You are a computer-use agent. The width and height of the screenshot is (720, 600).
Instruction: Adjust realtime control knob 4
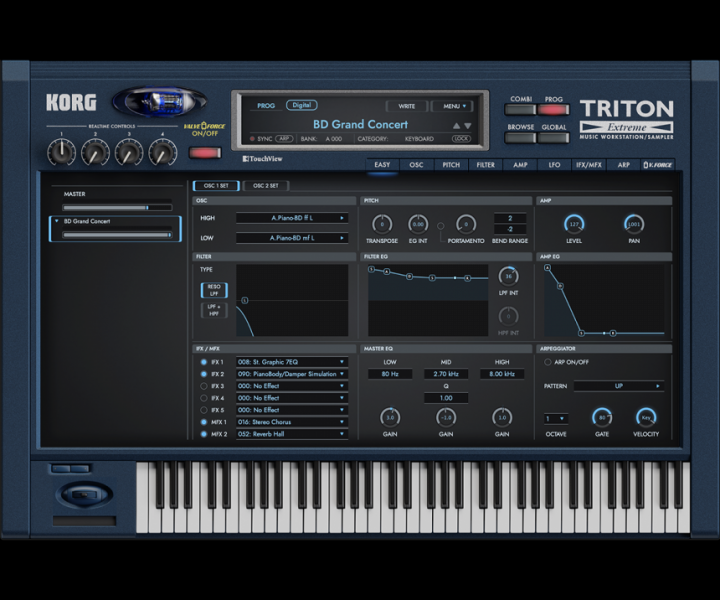click(163, 152)
